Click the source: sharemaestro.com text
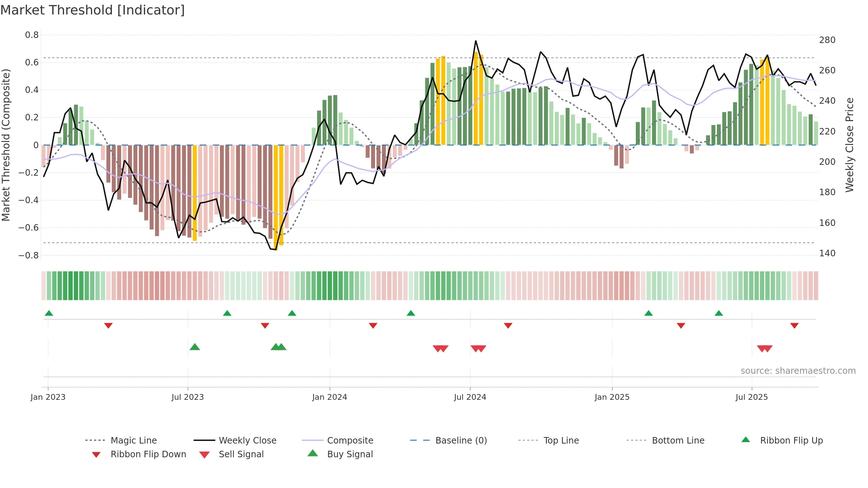868x488 pixels. [x=798, y=371]
